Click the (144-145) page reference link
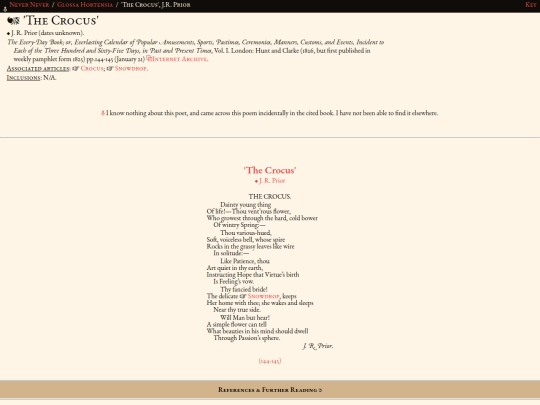This screenshot has width=540, height=405. (x=270, y=361)
